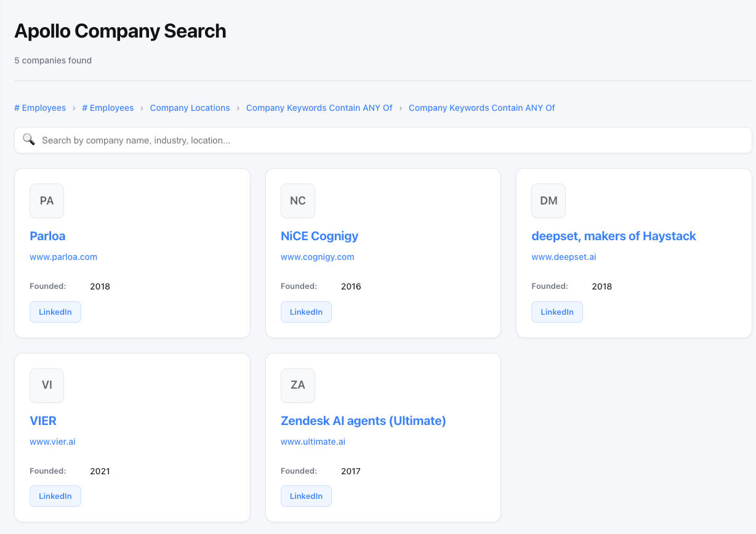The image size is (756, 534).
Task: Select the Company Locations breadcrumb
Action: tap(190, 108)
